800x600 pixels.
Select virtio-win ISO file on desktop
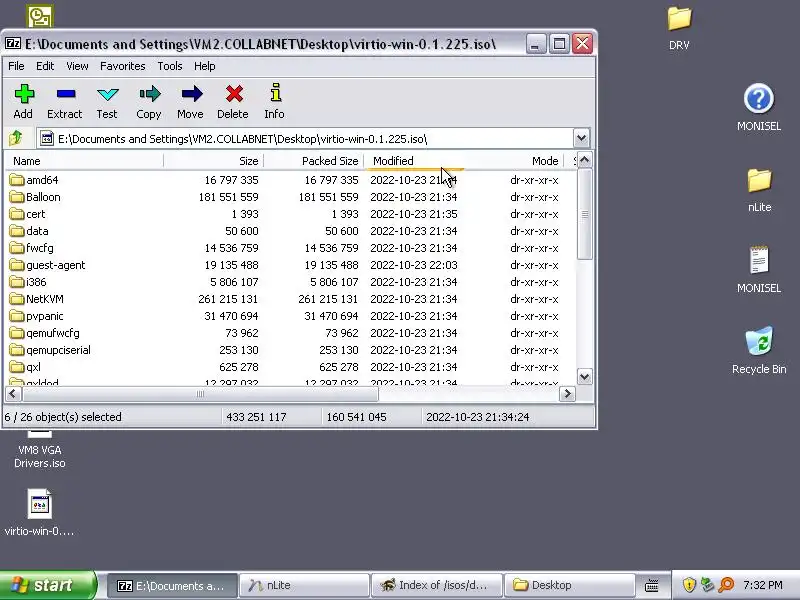39,505
